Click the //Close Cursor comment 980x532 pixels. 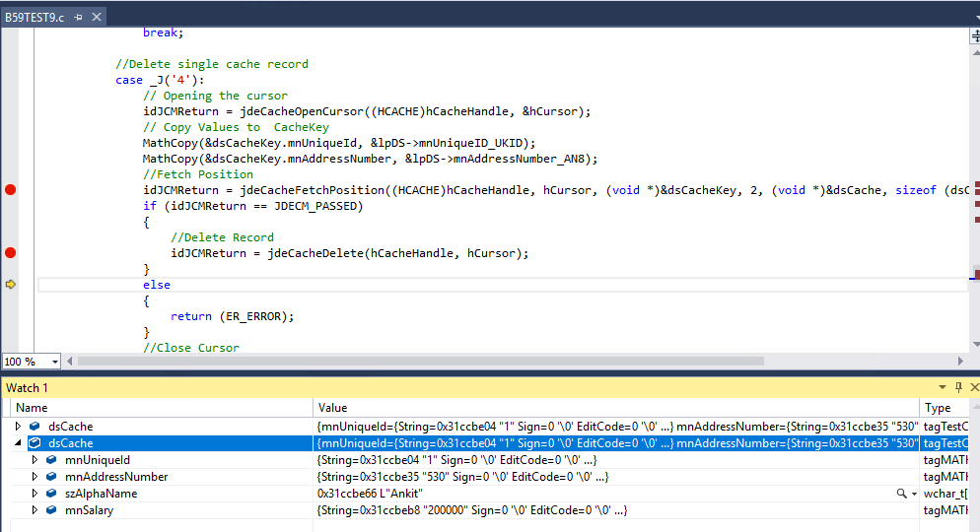[191, 348]
